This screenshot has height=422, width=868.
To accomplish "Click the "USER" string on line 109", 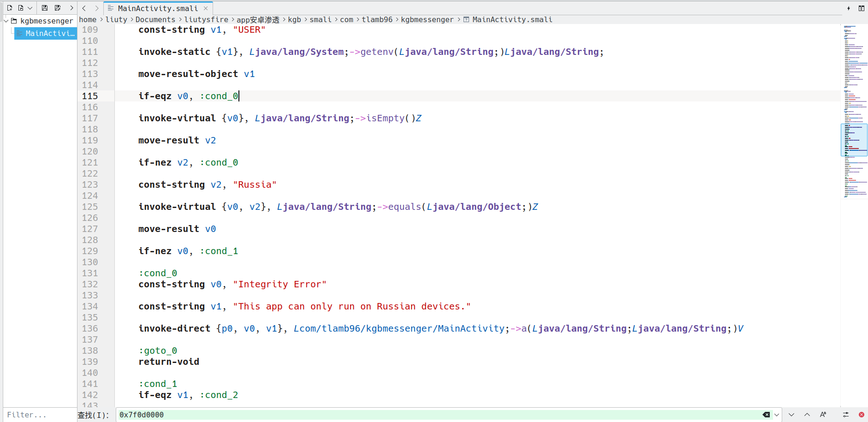I will pos(249,30).
